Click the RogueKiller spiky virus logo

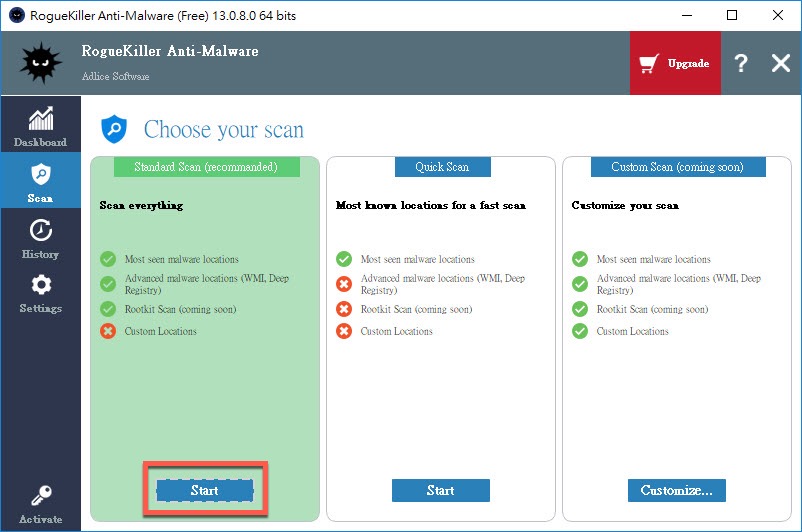(x=40, y=63)
